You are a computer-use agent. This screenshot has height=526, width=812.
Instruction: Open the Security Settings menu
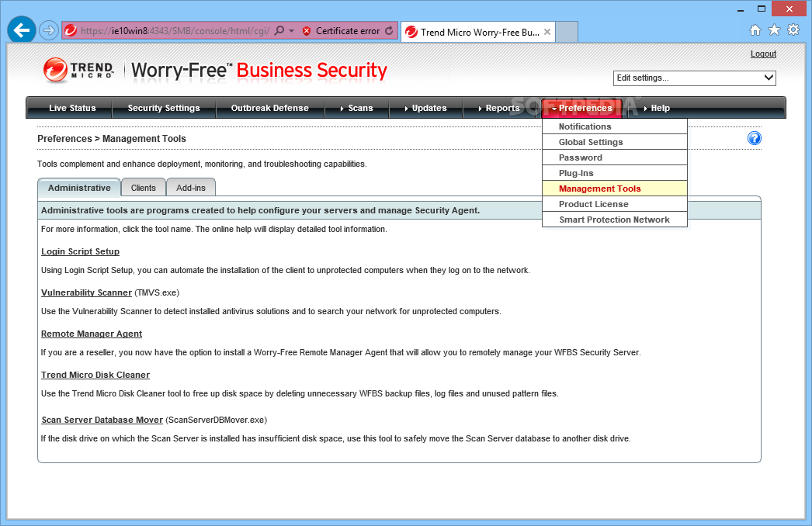point(164,108)
